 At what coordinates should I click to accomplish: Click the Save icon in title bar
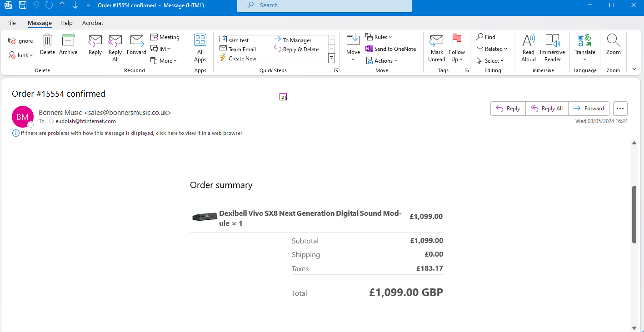(x=22, y=5)
